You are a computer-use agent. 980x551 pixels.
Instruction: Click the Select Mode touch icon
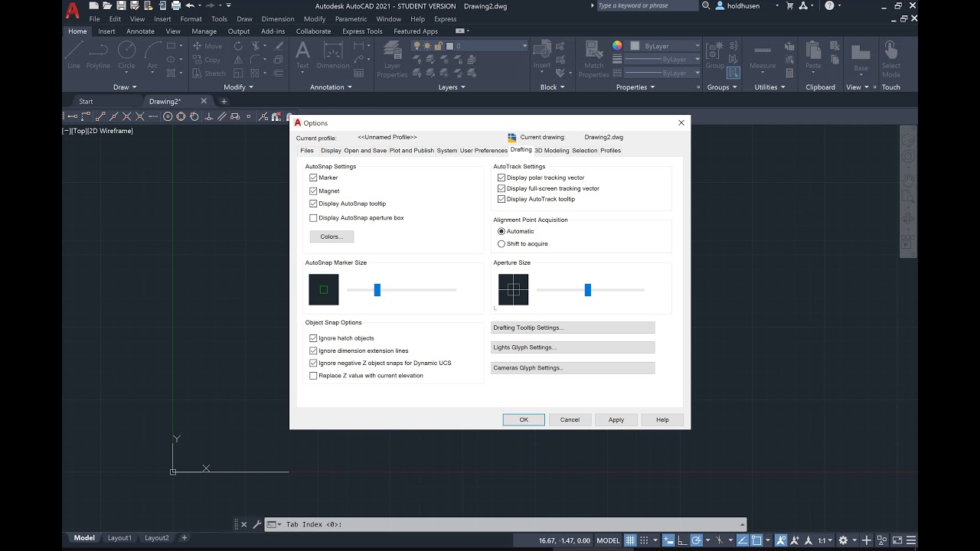[891, 60]
